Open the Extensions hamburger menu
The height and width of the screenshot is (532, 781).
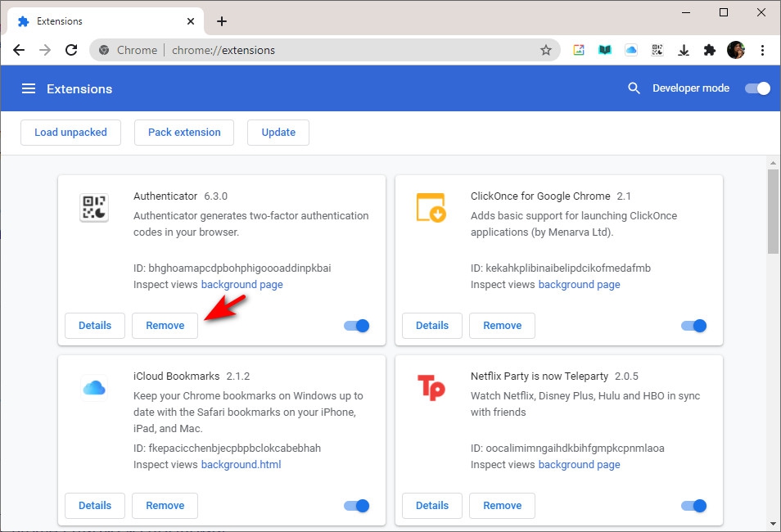tap(29, 88)
